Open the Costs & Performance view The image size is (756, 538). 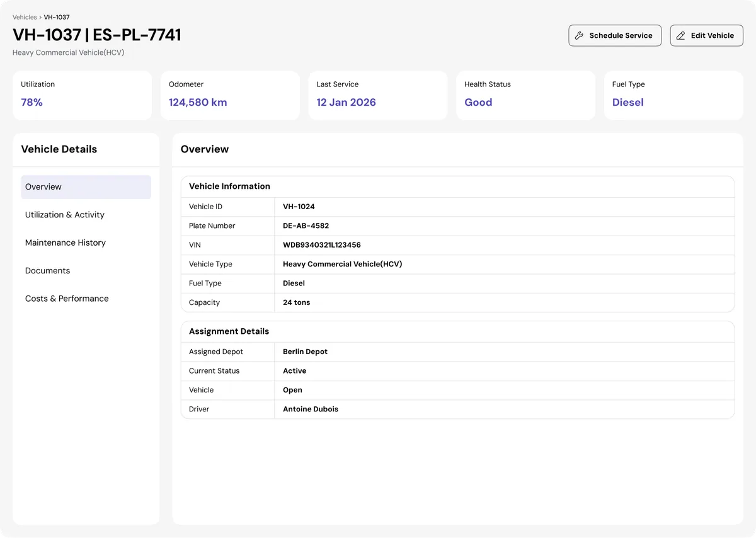67,298
